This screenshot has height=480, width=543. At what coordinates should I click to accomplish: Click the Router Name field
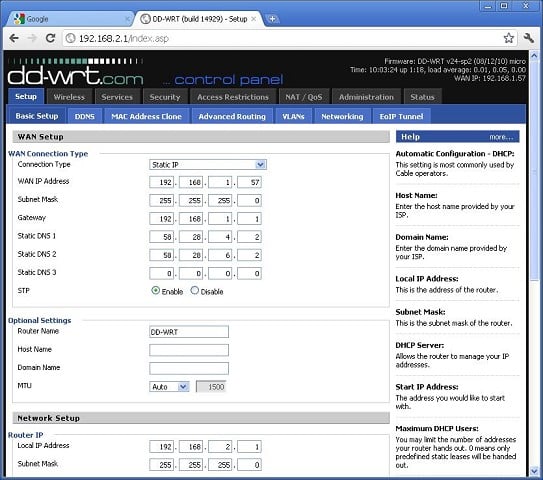pyautogui.click(x=189, y=332)
